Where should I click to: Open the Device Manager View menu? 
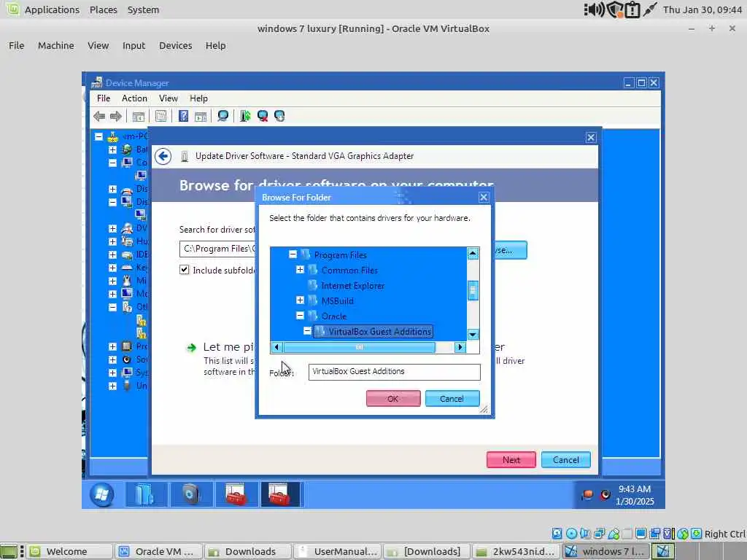tap(169, 98)
